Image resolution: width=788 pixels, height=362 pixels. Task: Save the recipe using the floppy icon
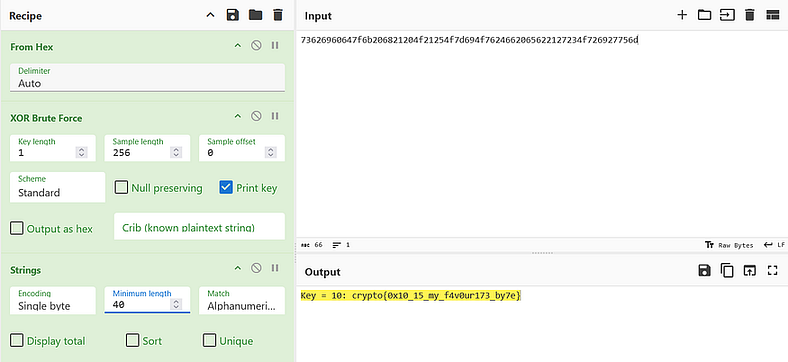click(x=232, y=15)
